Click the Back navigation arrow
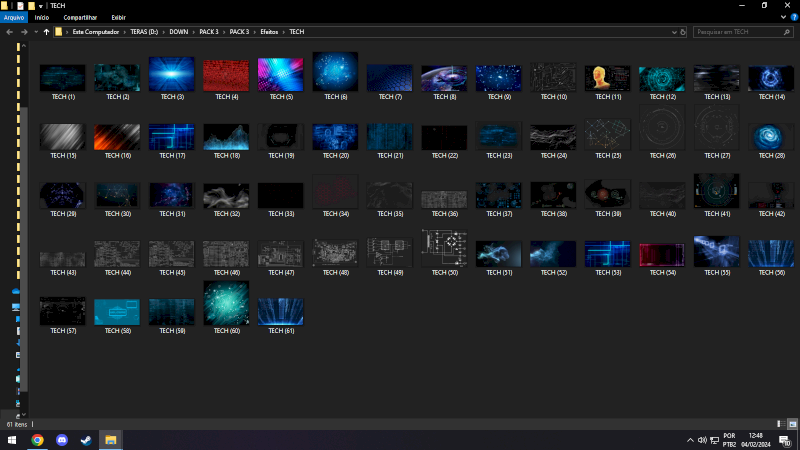The height and width of the screenshot is (450, 800). [9, 32]
